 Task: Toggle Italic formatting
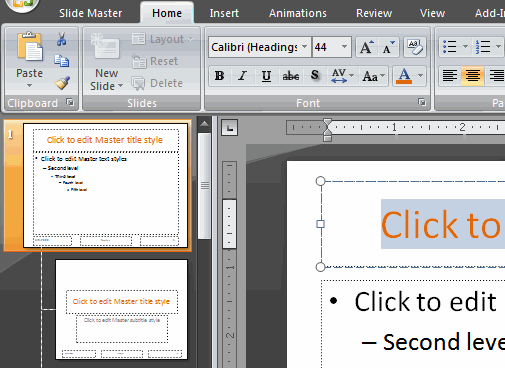tap(243, 76)
